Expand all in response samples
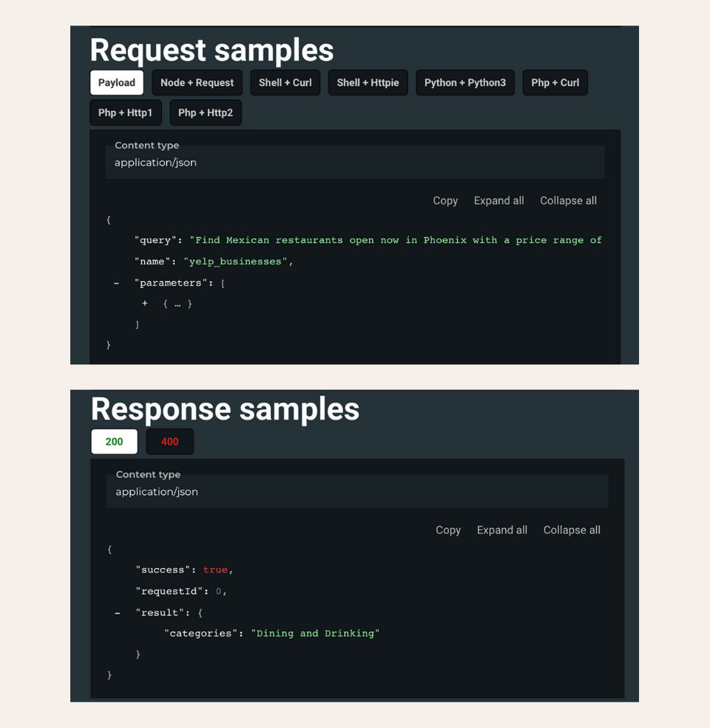Screen dimensions: 710x728 501,530
